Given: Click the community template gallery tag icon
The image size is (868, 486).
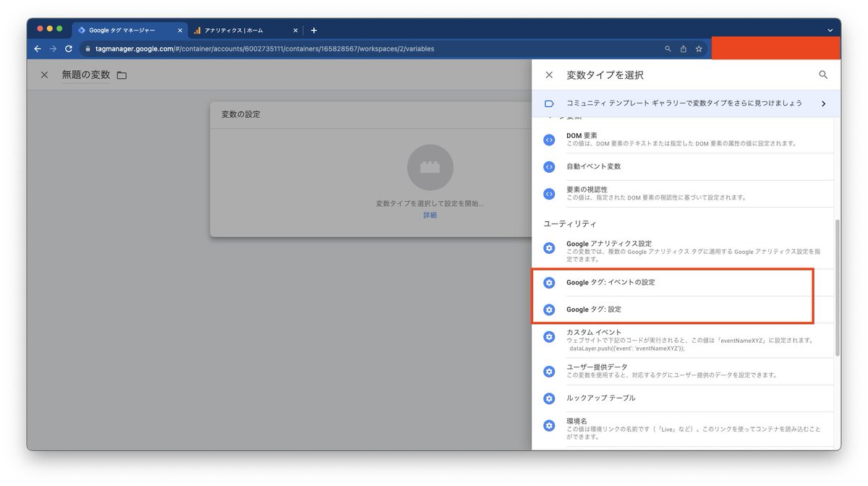Looking at the screenshot, I should point(549,103).
